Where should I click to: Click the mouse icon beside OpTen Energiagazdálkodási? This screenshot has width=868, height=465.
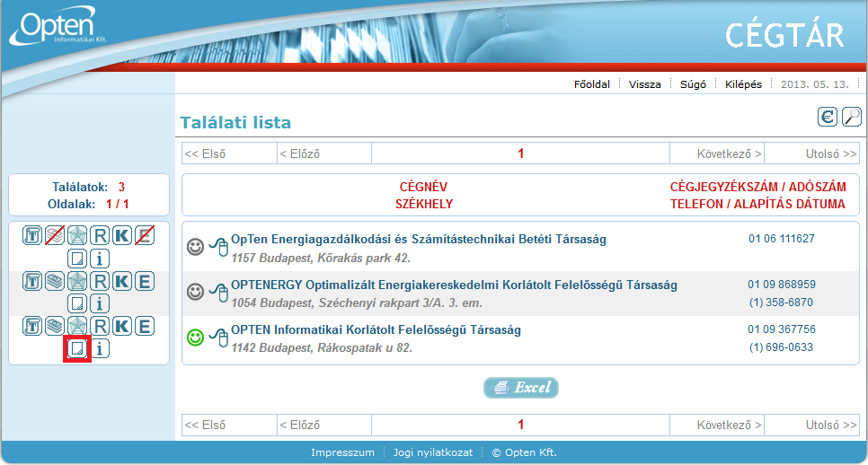pos(219,247)
